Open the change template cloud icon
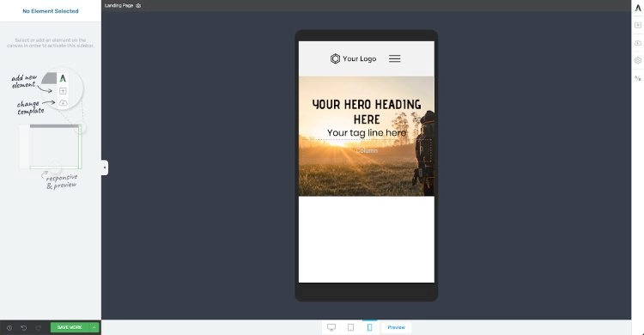The height and width of the screenshot is (335, 644). (x=638, y=43)
